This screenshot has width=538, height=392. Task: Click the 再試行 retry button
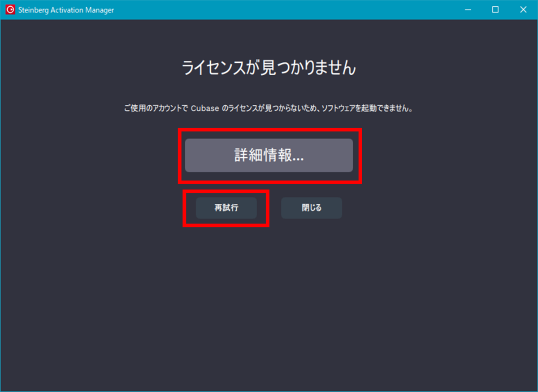226,208
